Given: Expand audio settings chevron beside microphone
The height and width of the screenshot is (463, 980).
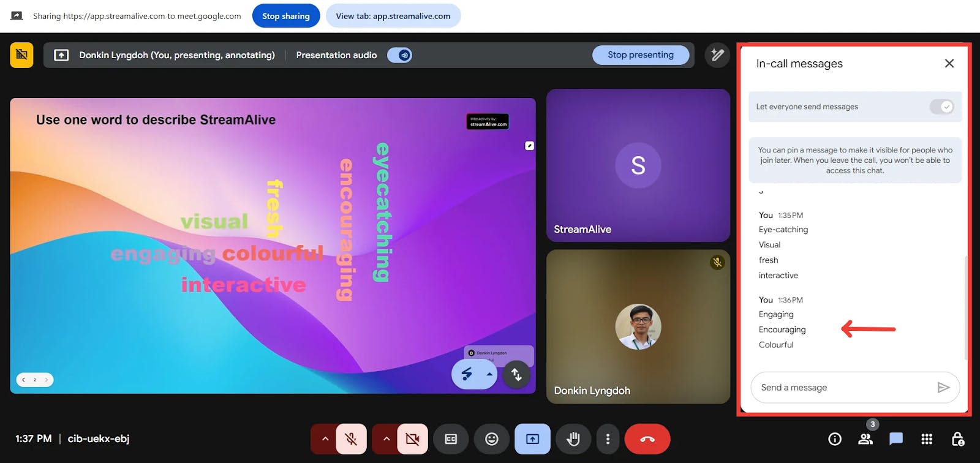Looking at the screenshot, I should (325, 439).
